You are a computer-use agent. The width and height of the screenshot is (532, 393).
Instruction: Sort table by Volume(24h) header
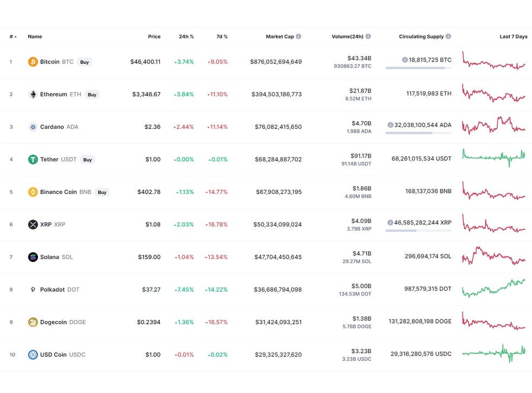click(347, 37)
